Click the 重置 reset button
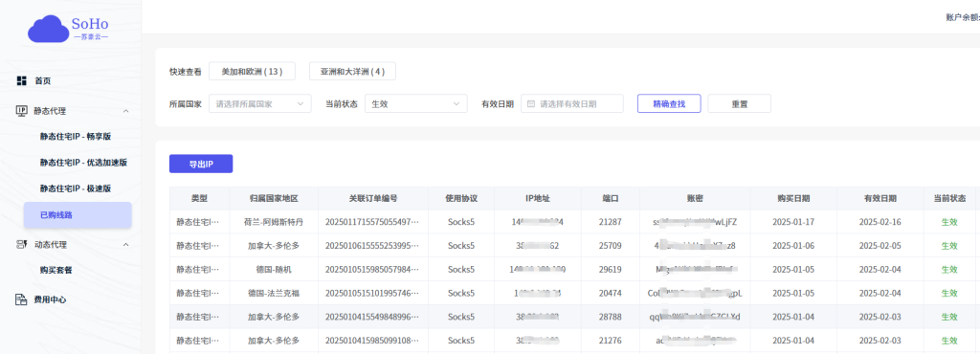Screen dimensions: 980x354 (x=740, y=103)
